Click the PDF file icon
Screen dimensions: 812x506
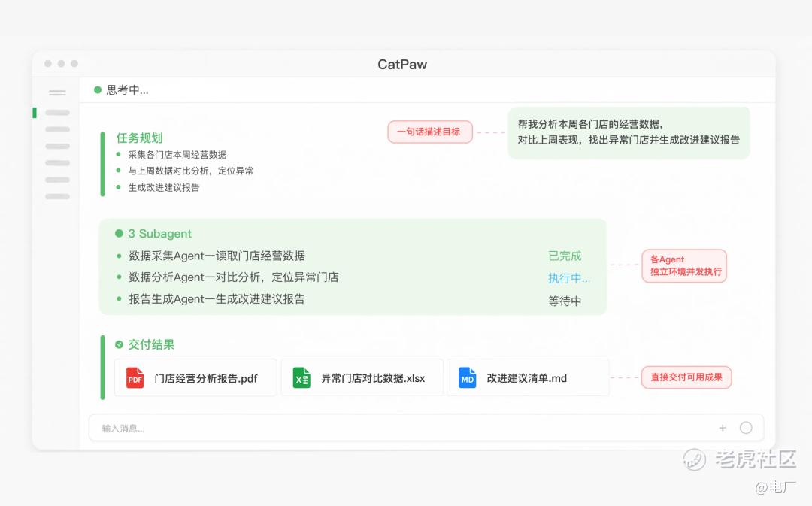(x=135, y=378)
